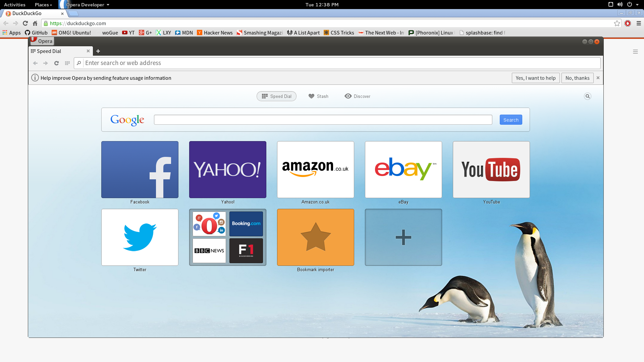Open the power system menu

click(x=630, y=4)
